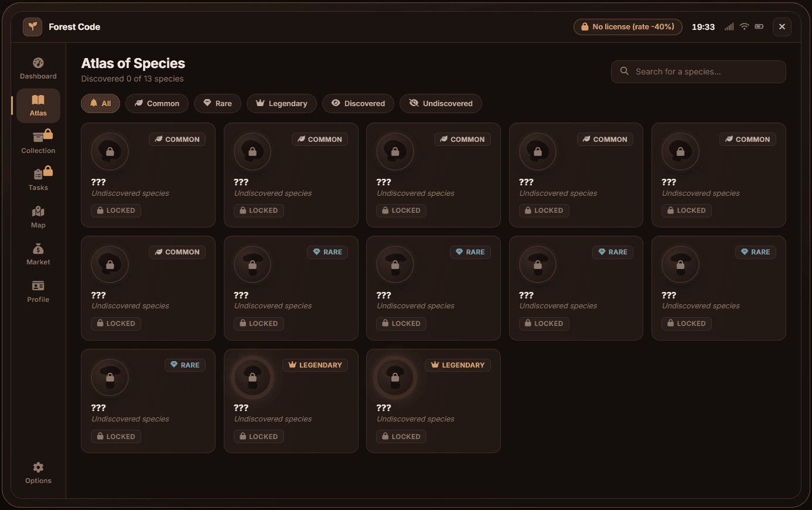Open the Dashboard section in the sidebar
The height and width of the screenshot is (510, 812).
click(x=38, y=69)
